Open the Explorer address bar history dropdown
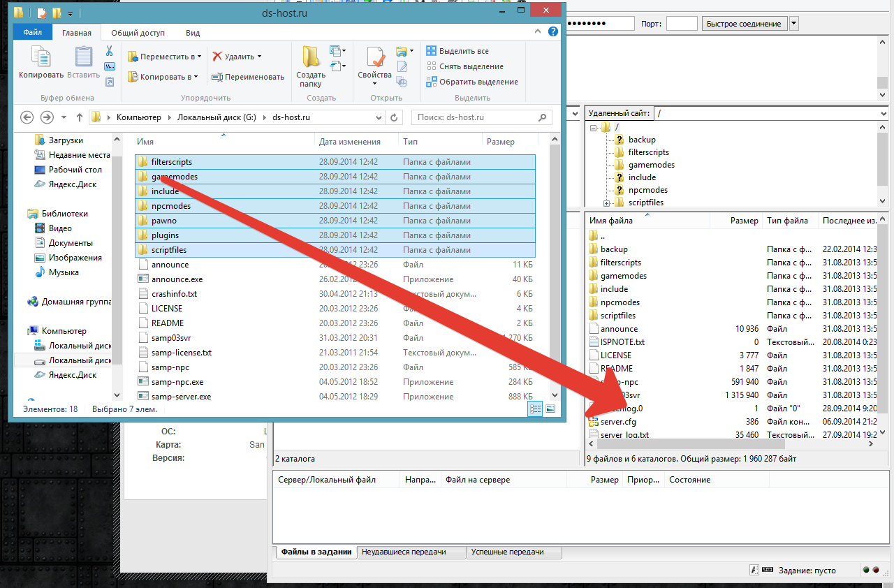This screenshot has height=588, width=894. [379, 117]
